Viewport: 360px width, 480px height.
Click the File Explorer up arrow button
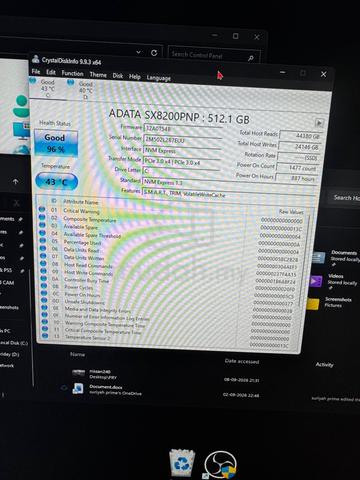(x=15, y=182)
